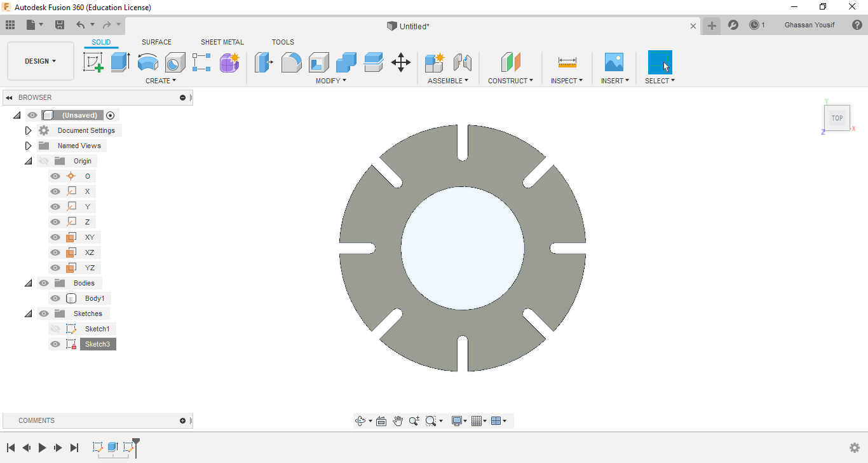
Task: Switch to the SURFACE tab
Action: [x=156, y=42]
